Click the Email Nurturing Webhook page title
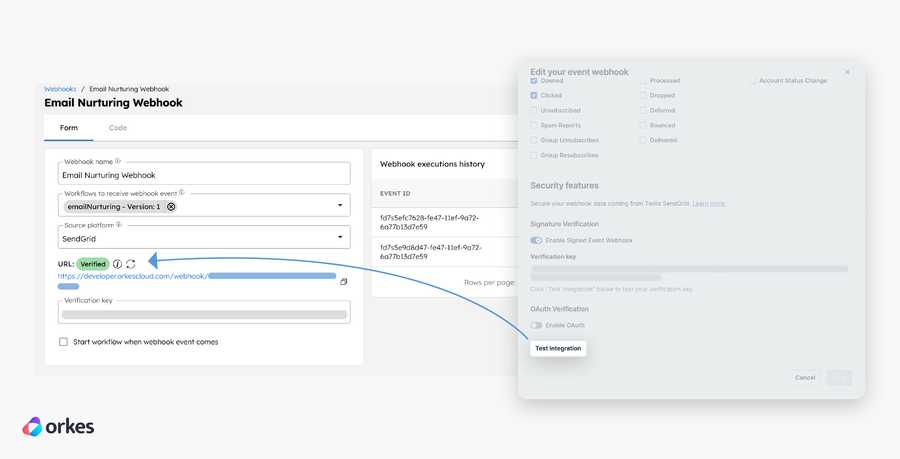This screenshot has width=900, height=459. pos(114,103)
